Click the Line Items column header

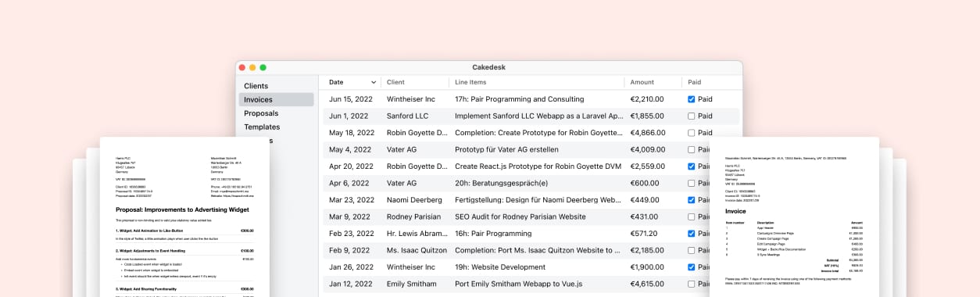click(470, 82)
